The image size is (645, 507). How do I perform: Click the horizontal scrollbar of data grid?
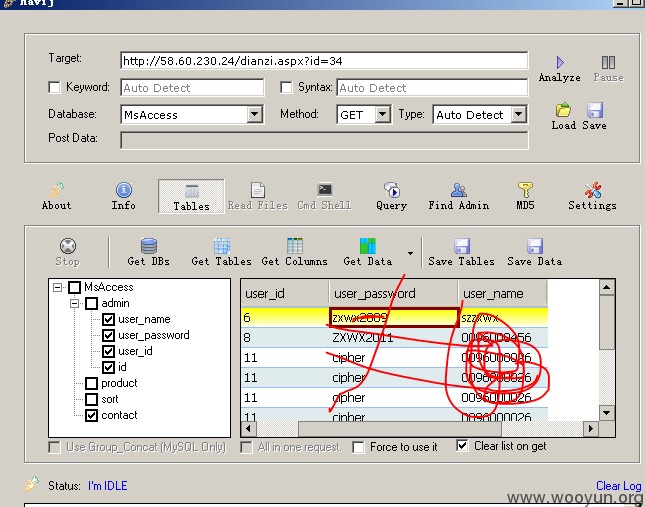point(420,429)
